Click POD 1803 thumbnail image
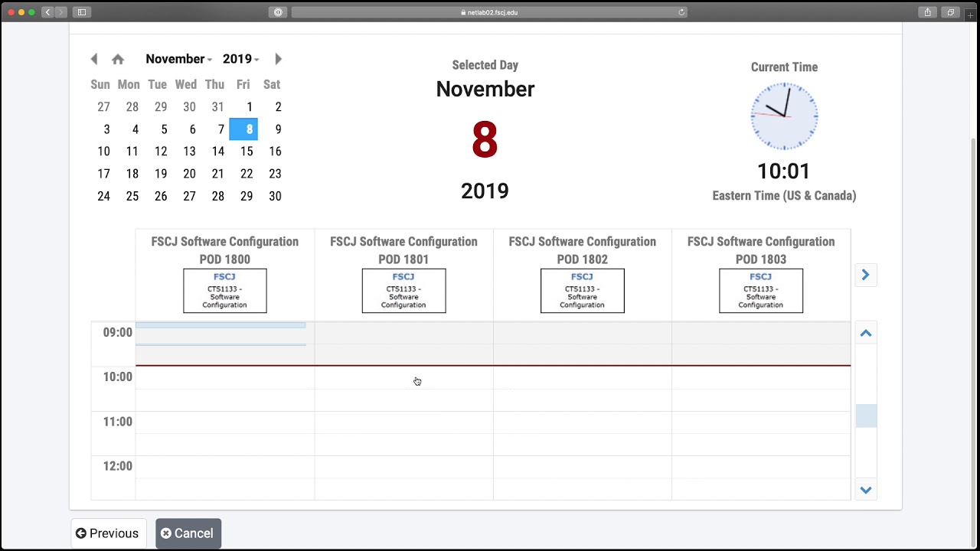 761,291
